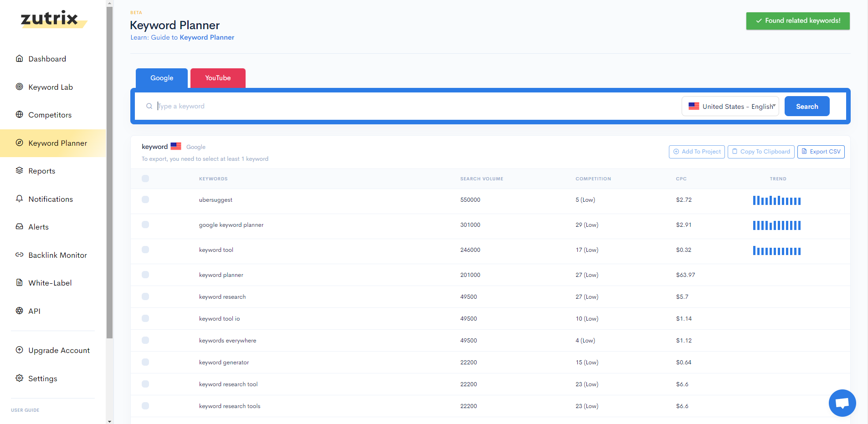Click the API aperture icon
868x424 pixels.
[19, 311]
